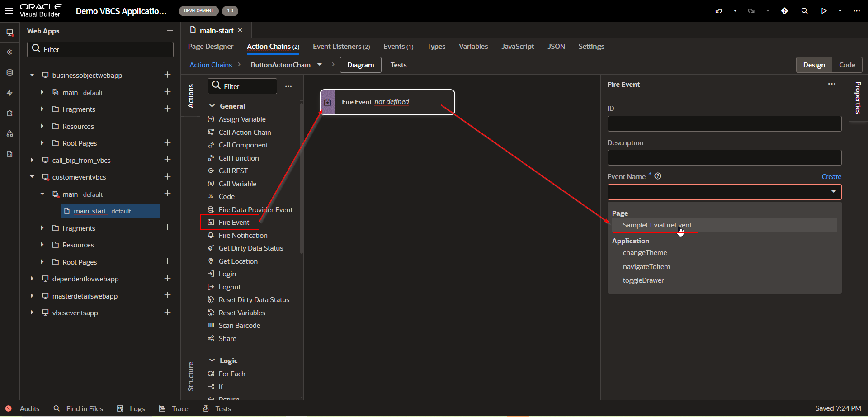Screen dimensions: 868x417
Task: Open the Git diamond icon menu
Action: 784,11
